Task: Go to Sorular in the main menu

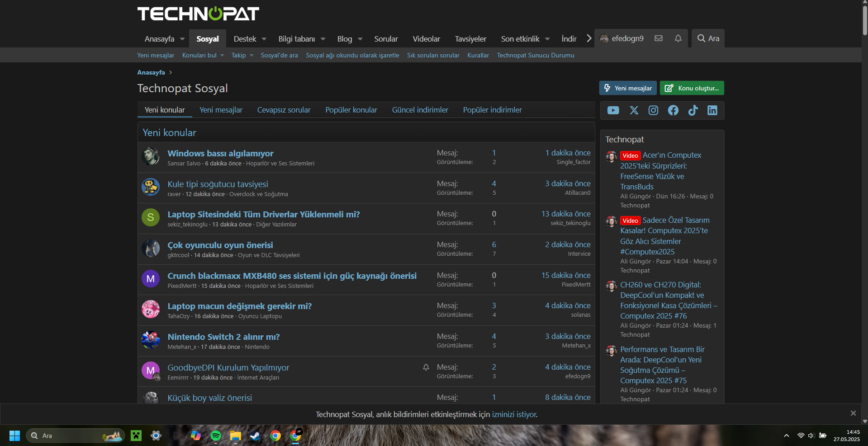Action: tap(386, 39)
